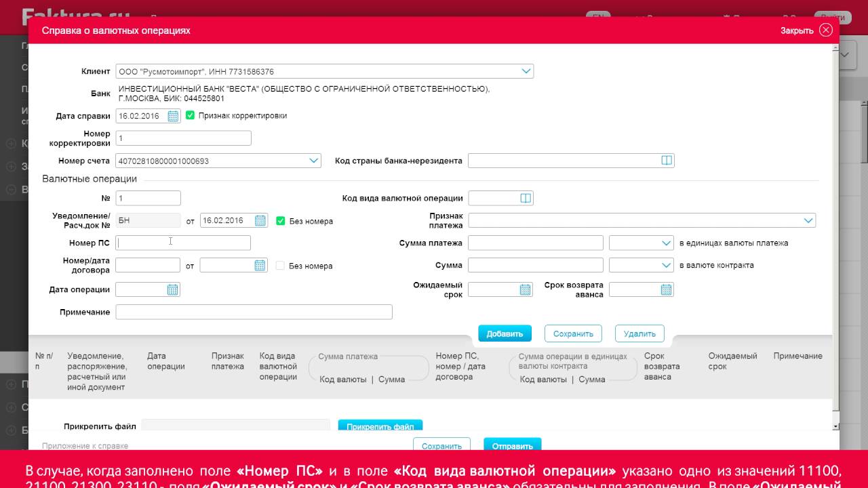
Task: Open the Признак платежа dropdown
Action: (808, 220)
